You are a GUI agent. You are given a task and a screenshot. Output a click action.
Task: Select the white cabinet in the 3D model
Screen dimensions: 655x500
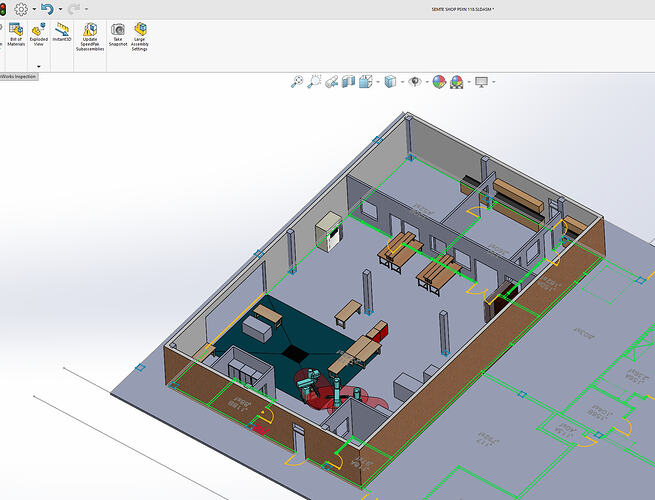(330, 231)
